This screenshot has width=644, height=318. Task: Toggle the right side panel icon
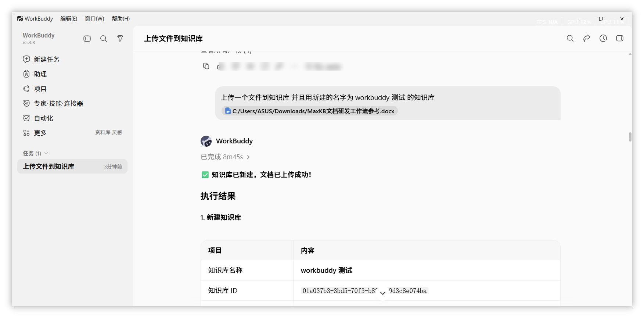pyautogui.click(x=620, y=38)
